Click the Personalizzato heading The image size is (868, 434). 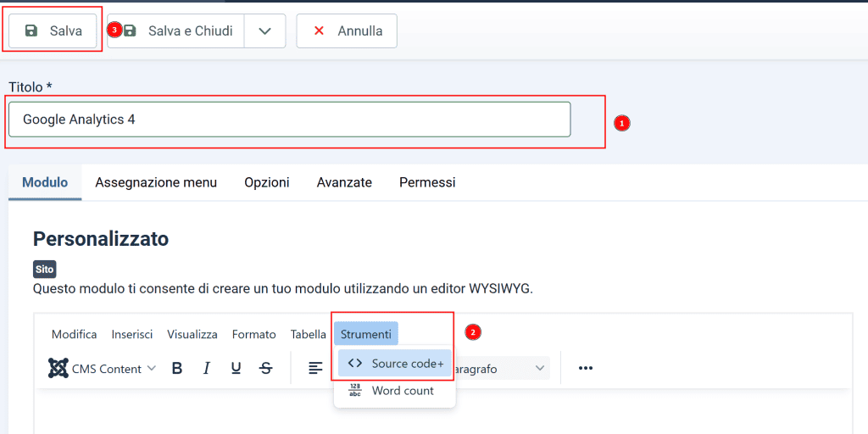click(101, 239)
